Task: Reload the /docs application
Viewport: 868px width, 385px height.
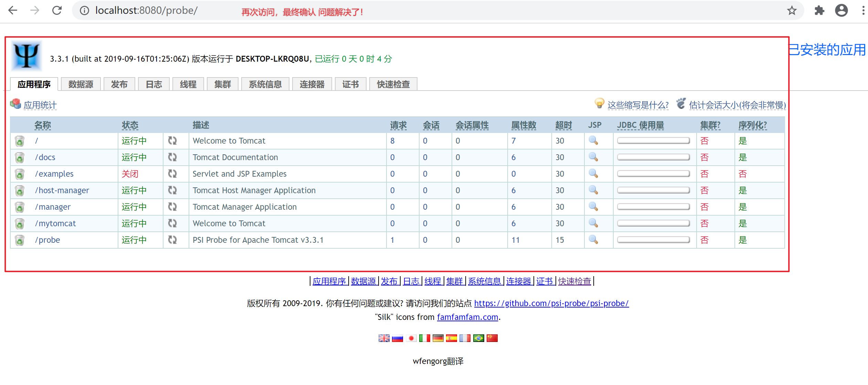Action: [172, 157]
